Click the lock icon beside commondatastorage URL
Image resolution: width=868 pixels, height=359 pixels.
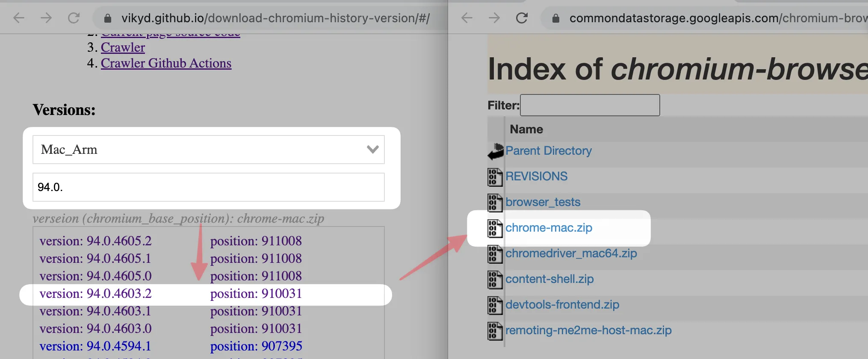pos(556,18)
